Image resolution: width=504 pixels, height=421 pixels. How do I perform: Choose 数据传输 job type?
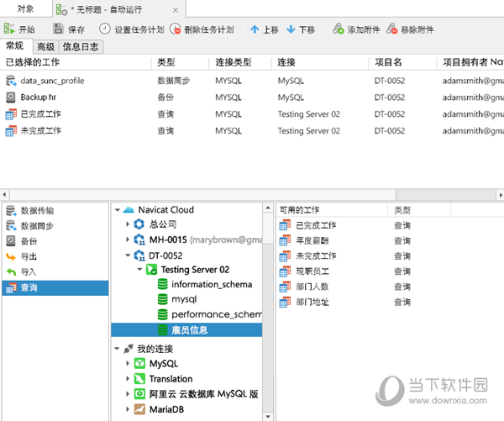55,210
